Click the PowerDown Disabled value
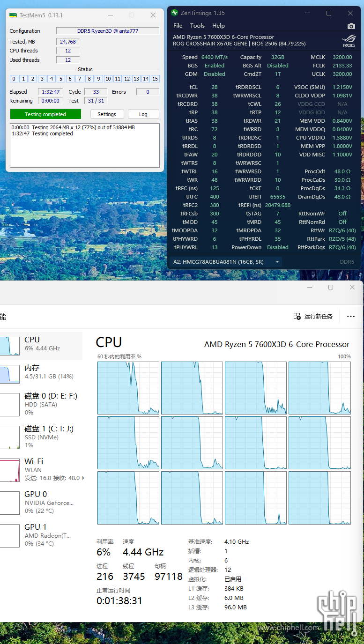Viewport: 364px width, 644px height. (x=278, y=247)
